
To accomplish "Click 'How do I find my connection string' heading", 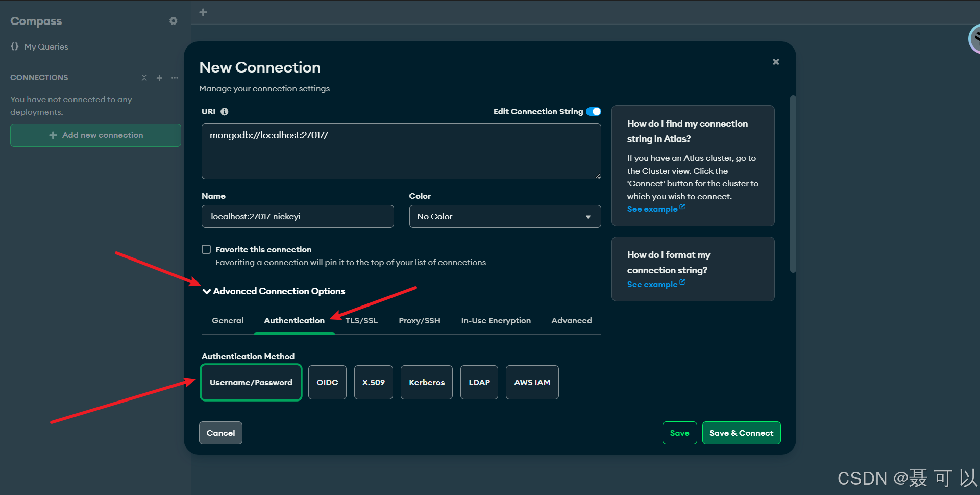I will [688, 131].
